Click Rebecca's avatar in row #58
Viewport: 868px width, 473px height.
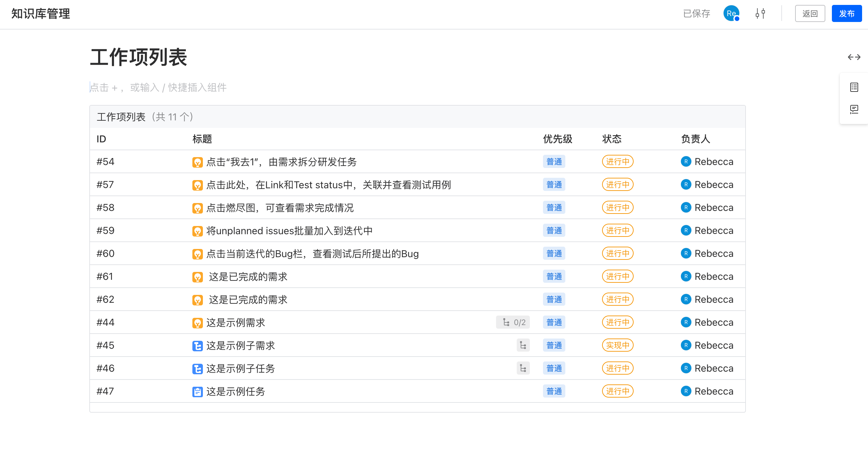(686, 207)
